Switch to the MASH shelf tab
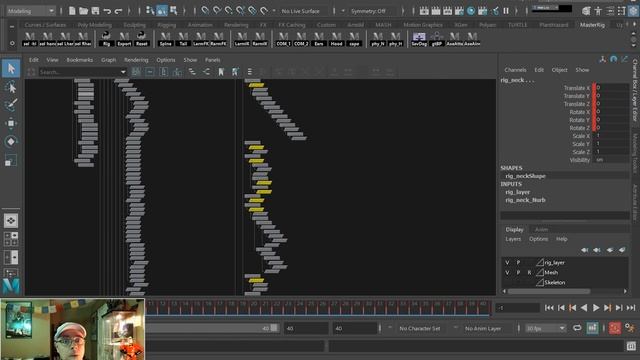 383,25
